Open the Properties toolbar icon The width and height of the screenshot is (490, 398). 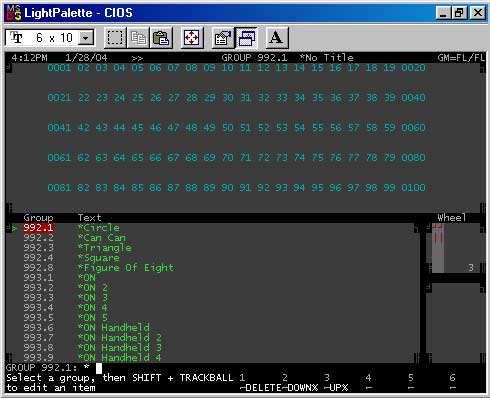click(x=223, y=38)
